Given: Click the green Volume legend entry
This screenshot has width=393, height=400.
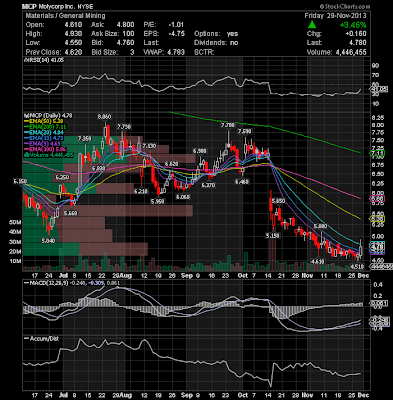Looking at the screenshot, I should point(49,155).
